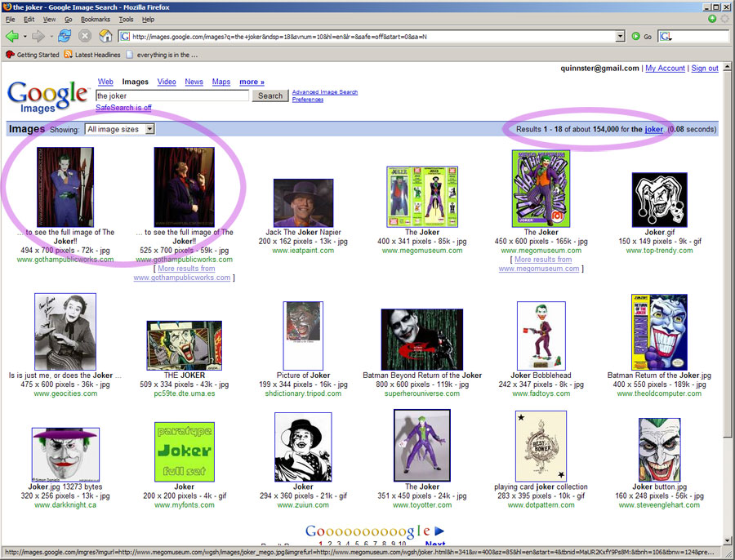Click the joker link in results bar
The height and width of the screenshot is (560, 735).
(653, 129)
